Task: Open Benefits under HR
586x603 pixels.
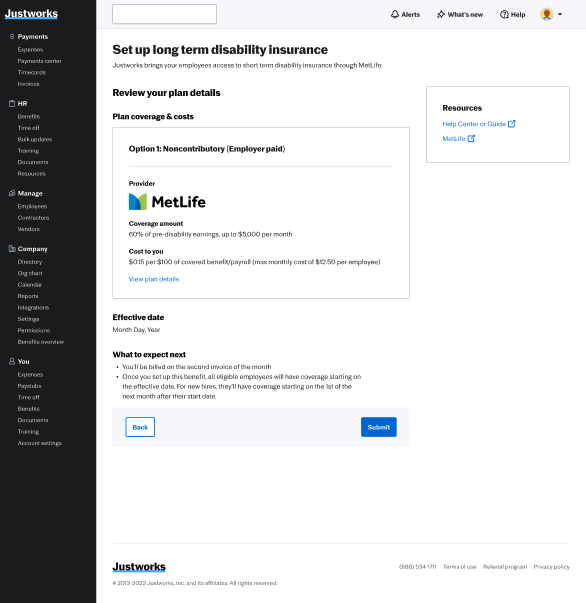Action: (28, 117)
